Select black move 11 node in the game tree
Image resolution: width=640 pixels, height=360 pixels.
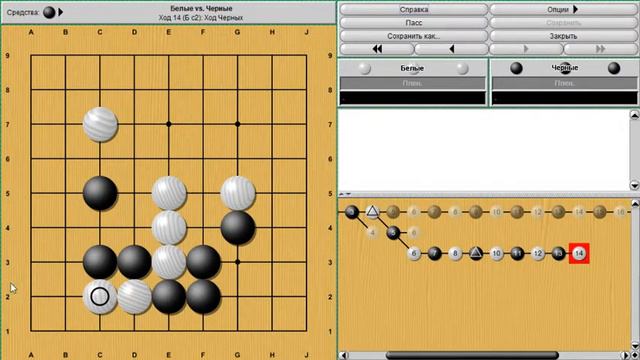(517, 253)
